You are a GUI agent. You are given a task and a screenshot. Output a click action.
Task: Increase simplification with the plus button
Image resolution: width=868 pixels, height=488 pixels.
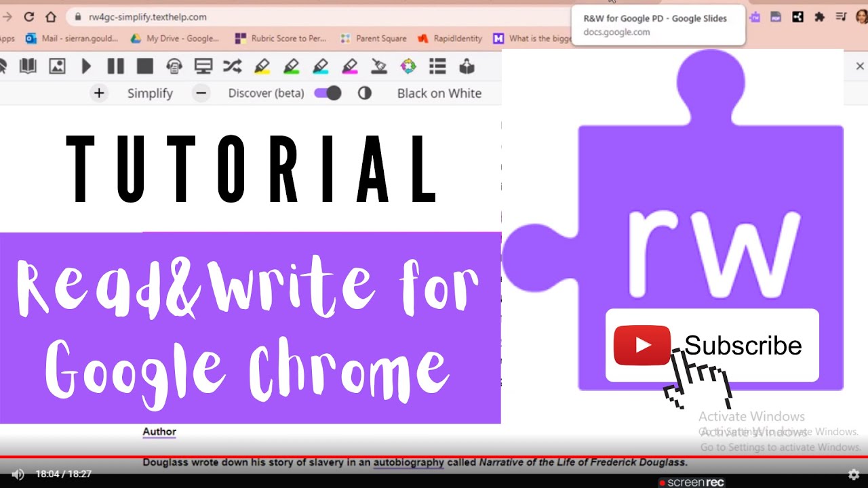pos(99,93)
